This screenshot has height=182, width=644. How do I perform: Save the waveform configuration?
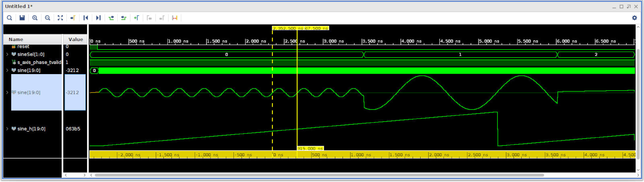tap(22, 18)
